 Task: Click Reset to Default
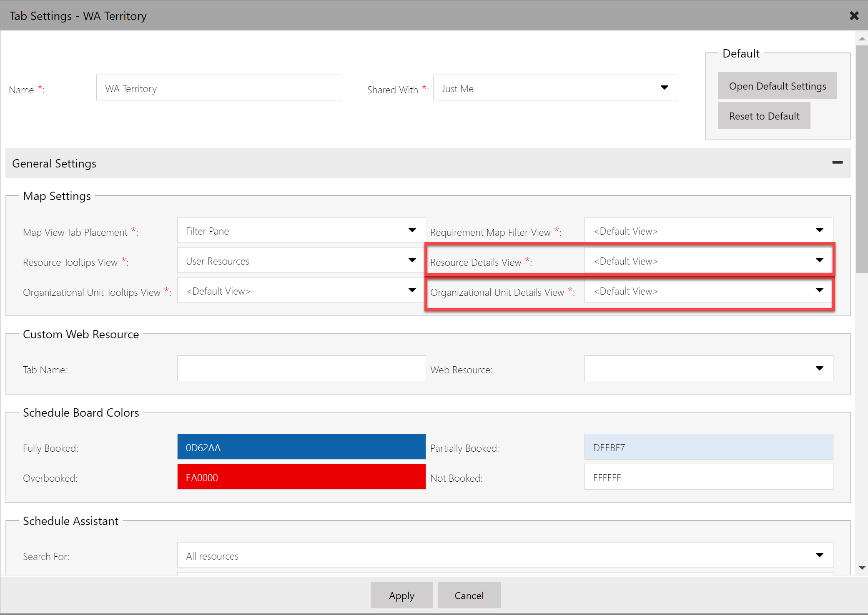point(764,115)
